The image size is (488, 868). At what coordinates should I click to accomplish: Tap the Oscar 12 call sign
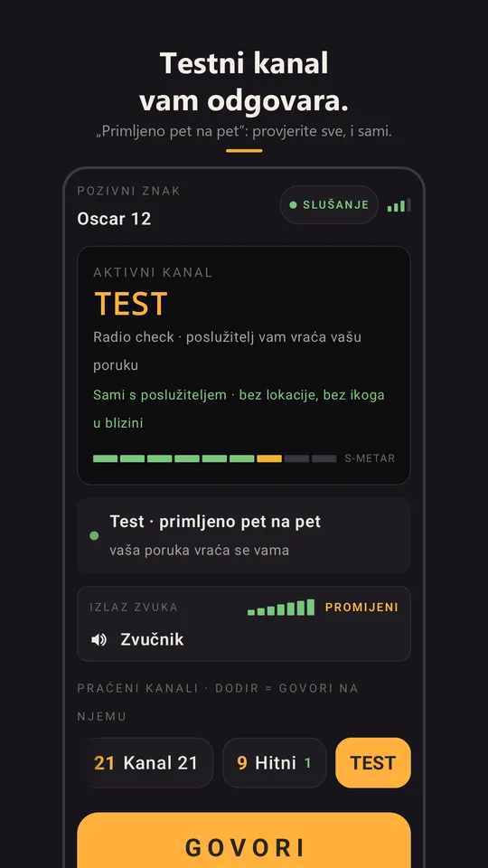(x=114, y=219)
